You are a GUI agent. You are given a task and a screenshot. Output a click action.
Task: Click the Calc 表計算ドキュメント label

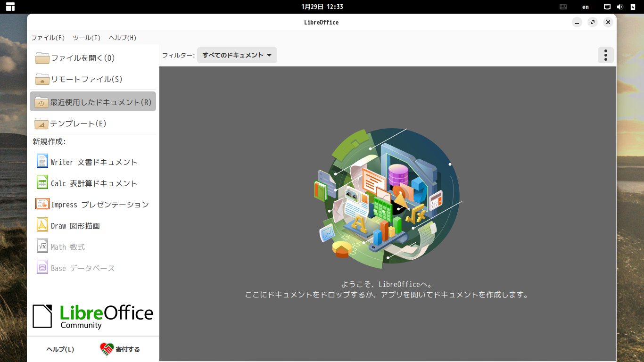coord(94,183)
